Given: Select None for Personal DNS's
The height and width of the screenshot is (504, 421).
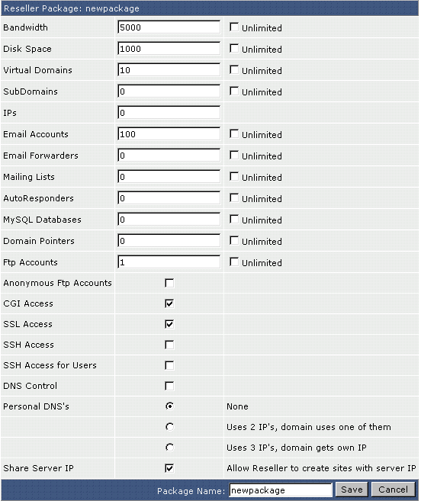Looking at the screenshot, I should (169, 406).
